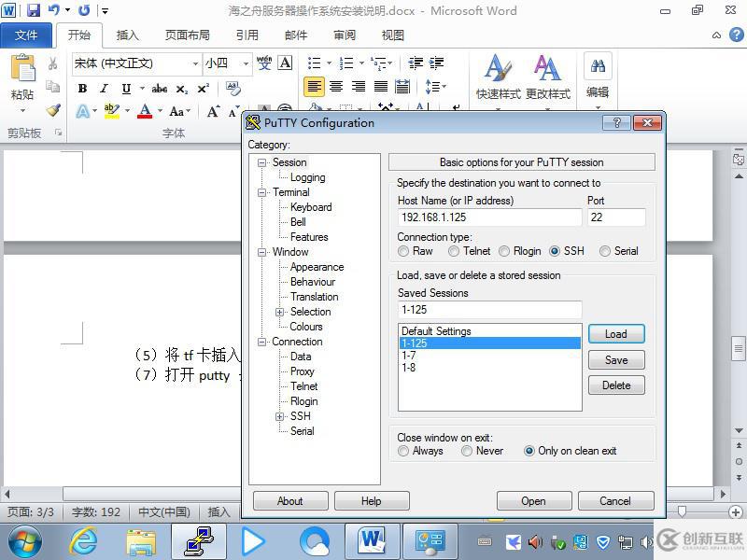Switch to 引用 References tab
The image size is (747, 560).
click(x=247, y=35)
